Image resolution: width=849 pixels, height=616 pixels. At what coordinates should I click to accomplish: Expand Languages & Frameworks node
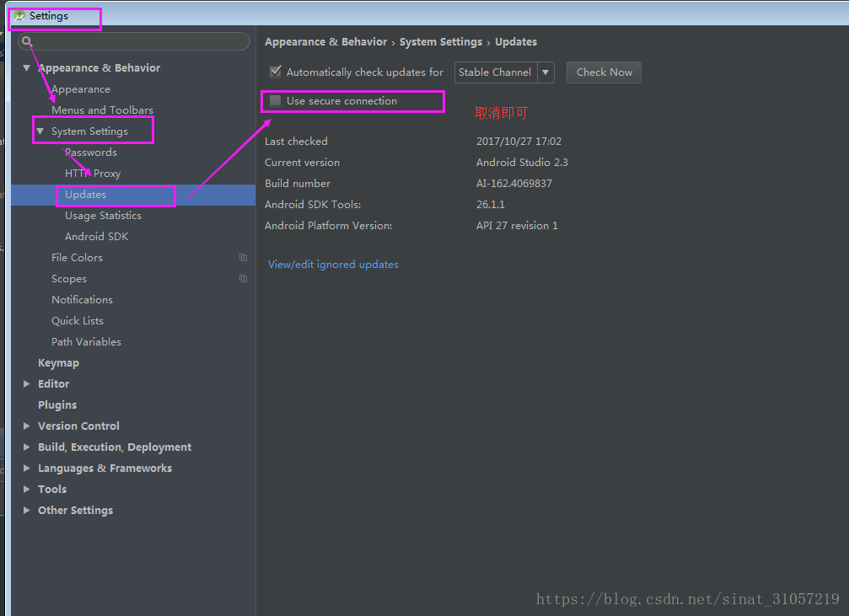click(26, 469)
